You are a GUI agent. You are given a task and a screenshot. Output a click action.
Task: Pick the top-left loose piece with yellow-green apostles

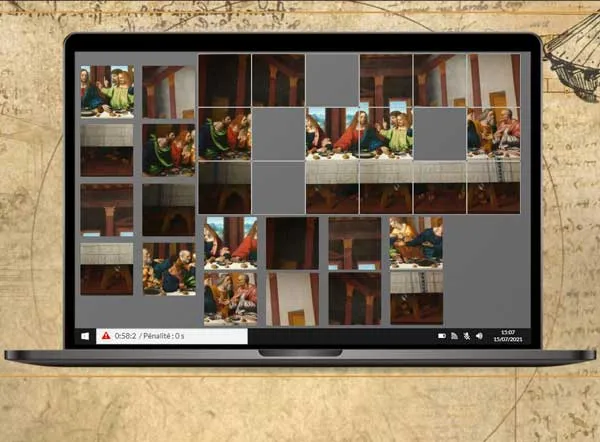107,92
